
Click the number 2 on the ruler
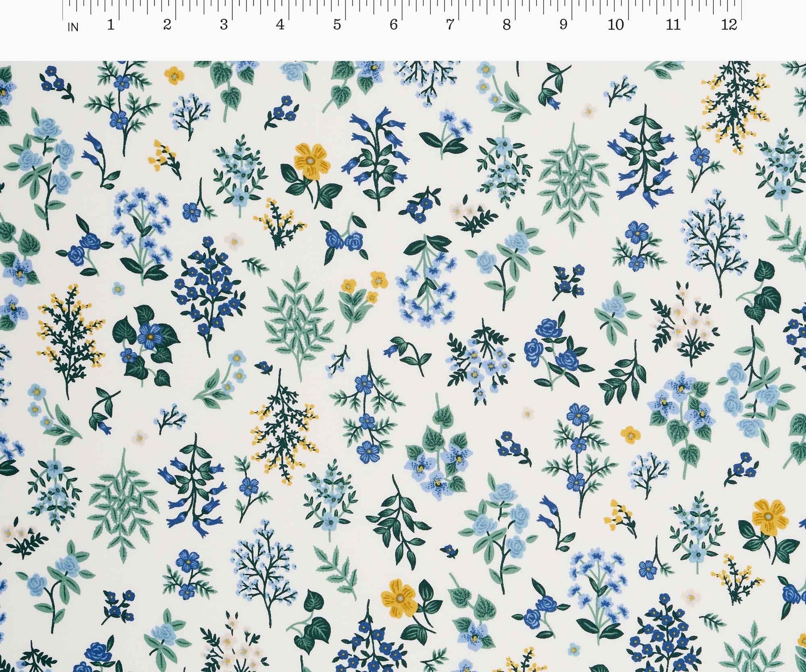167,25
